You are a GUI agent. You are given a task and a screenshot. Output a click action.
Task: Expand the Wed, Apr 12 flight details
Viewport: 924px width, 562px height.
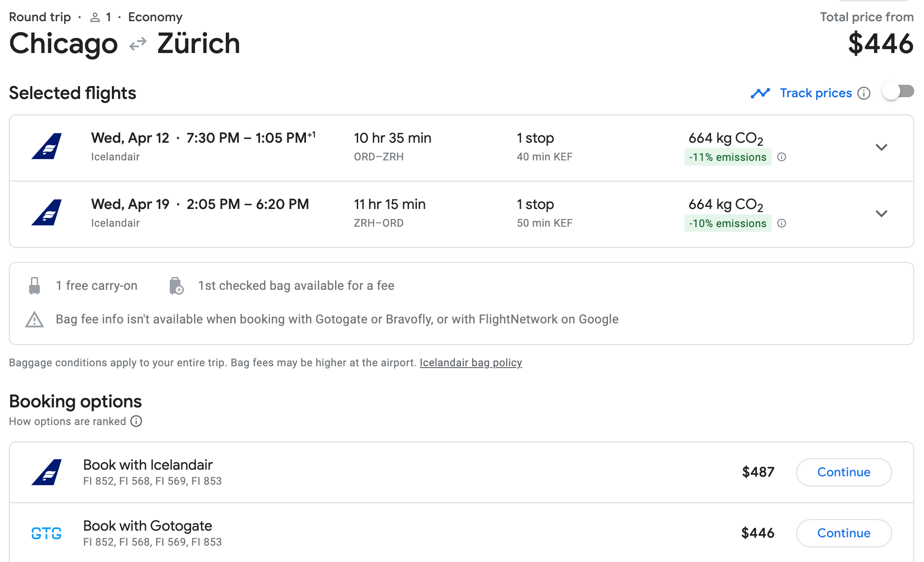[881, 147]
